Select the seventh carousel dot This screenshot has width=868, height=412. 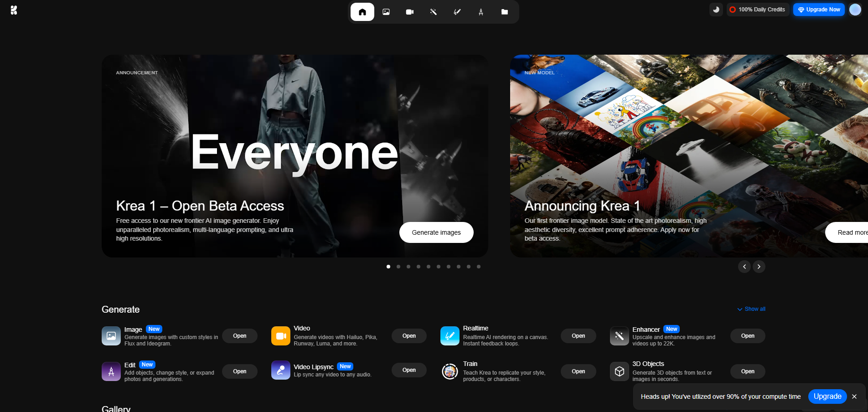pyautogui.click(x=449, y=267)
